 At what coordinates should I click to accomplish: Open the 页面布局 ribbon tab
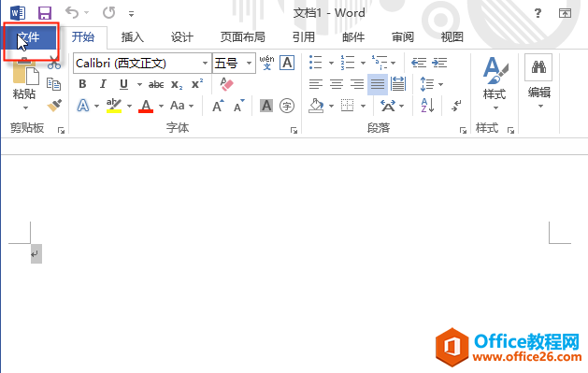pyautogui.click(x=243, y=37)
